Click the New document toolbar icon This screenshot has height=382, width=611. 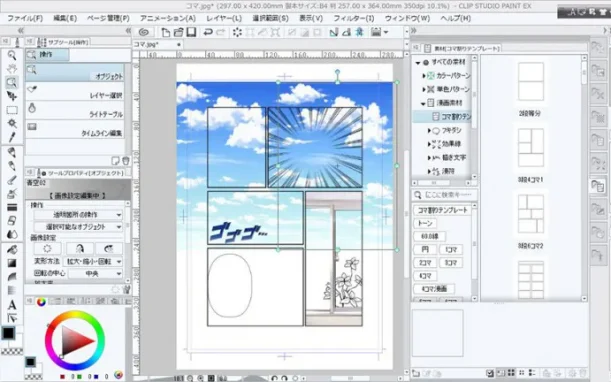166,32
